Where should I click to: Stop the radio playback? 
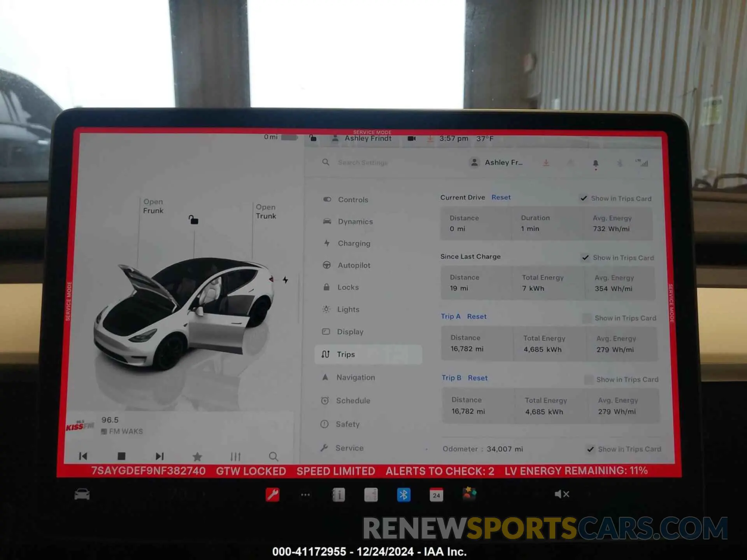pyautogui.click(x=121, y=456)
